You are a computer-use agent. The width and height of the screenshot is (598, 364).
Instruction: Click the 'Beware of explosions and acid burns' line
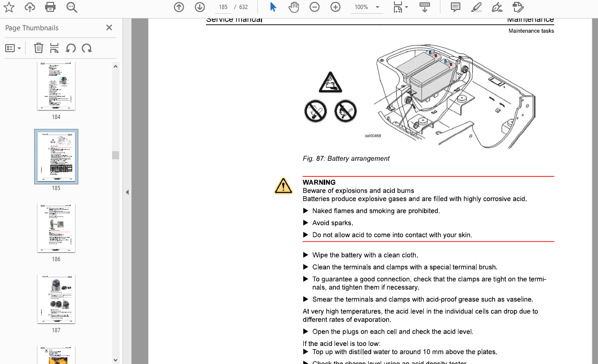358,191
